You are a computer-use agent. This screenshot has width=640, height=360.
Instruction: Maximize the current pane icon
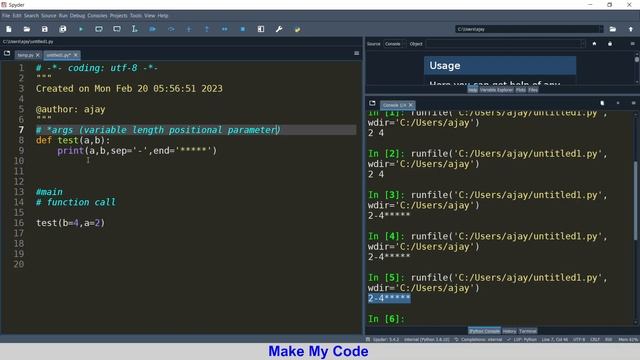pos(261,29)
